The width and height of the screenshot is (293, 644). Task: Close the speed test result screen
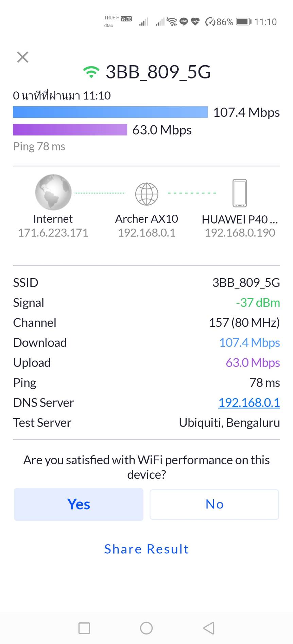point(23,57)
